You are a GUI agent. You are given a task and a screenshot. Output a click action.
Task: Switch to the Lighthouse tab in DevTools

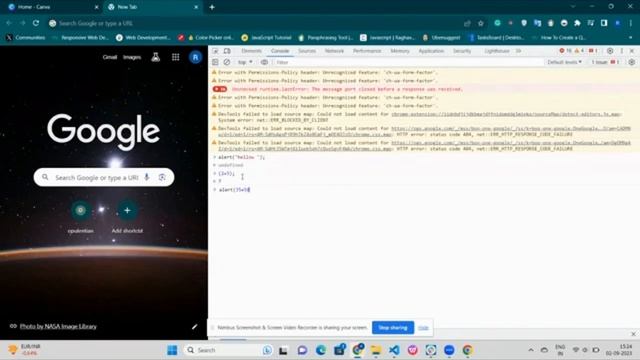(497, 51)
